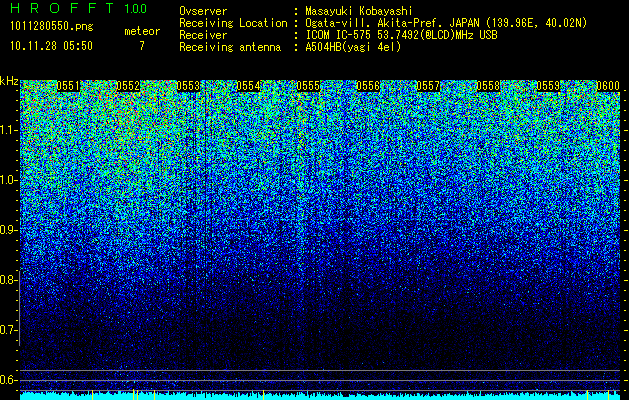The width and height of the screenshot is (629, 400).
Task: Click the 1.1 kHz axis label
Action: pos(8,130)
